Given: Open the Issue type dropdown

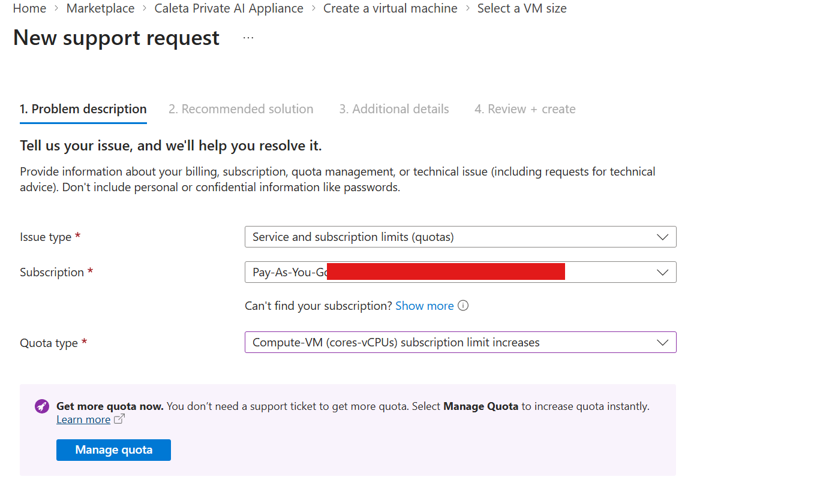Looking at the screenshot, I should (x=460, y=237).
